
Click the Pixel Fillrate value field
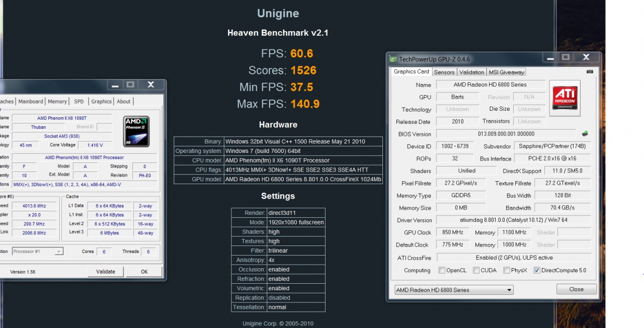[x=461, y=183]
